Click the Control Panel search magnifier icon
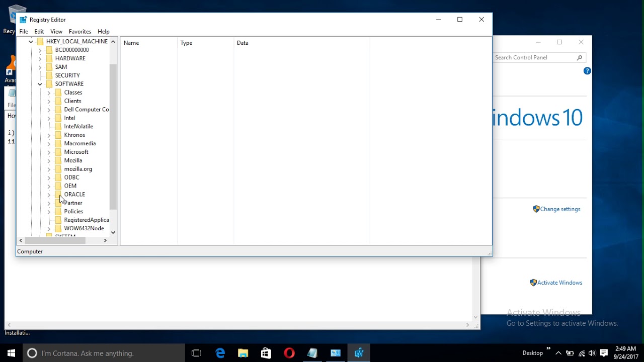Image resolution: width=644 pixels, height=362 pixels. click(580, 58)
